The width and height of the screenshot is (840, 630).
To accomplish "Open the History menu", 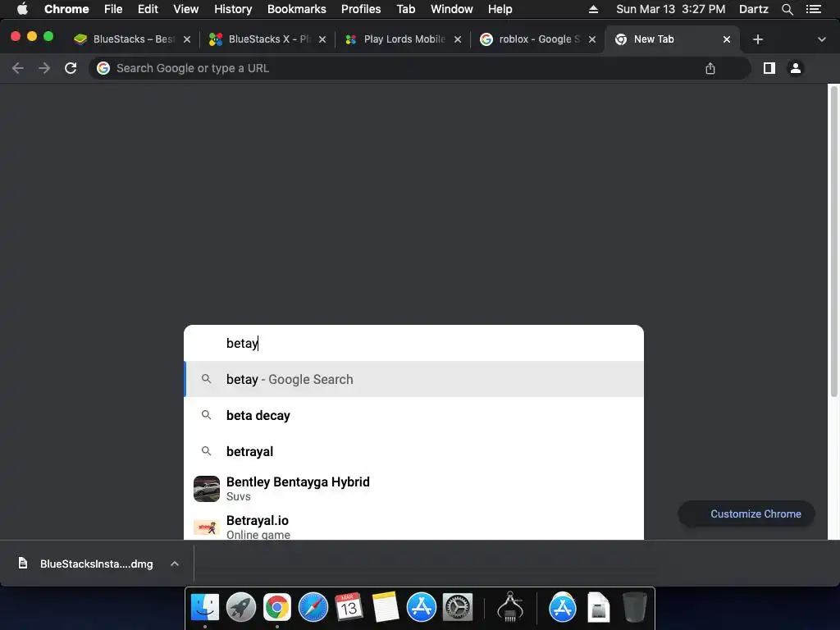I will pyautogui.click(x=233, y=9).
